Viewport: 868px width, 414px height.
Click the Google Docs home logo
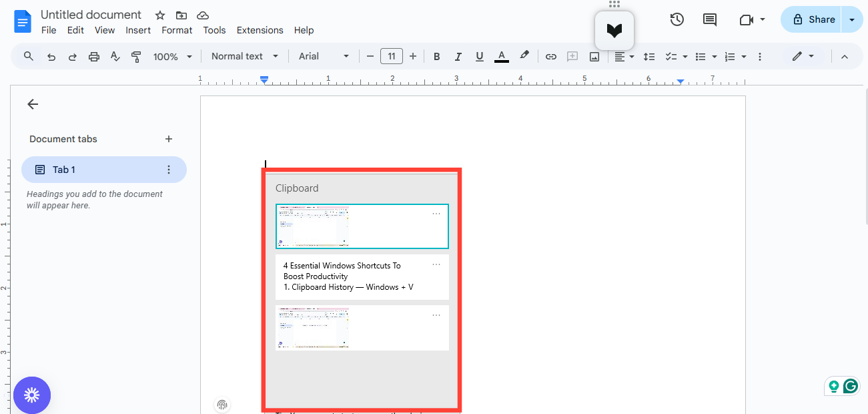23,21
